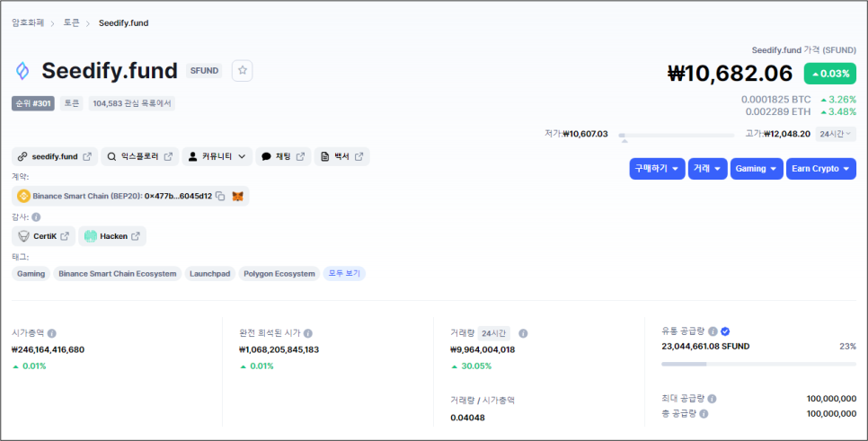Go to 암호화폐 in breadcrumb
The width and height of the screenshot is (868, 441).
[x=28, y=22]
